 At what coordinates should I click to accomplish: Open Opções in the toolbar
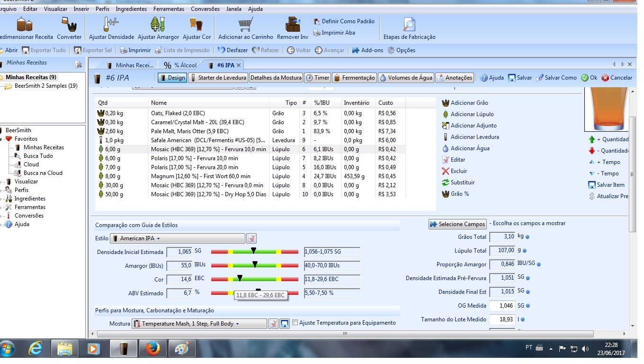click(x=401, y=50)
